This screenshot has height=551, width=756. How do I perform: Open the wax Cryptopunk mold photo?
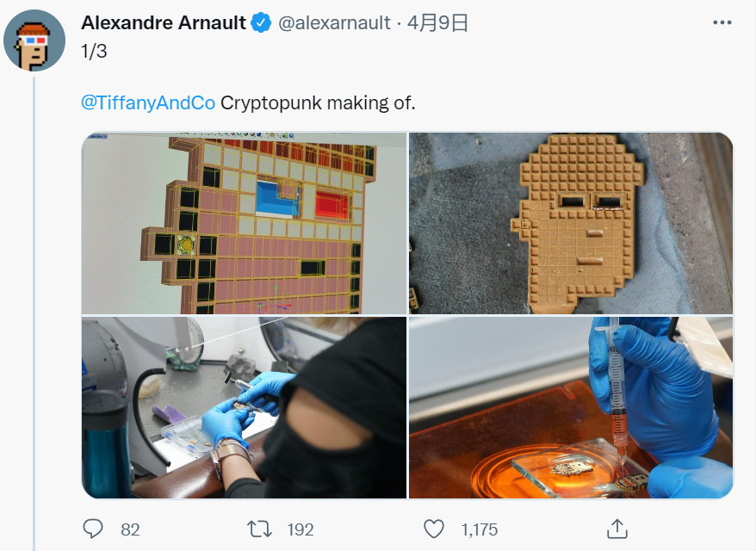pyautogui.click(x=571, y=223)
